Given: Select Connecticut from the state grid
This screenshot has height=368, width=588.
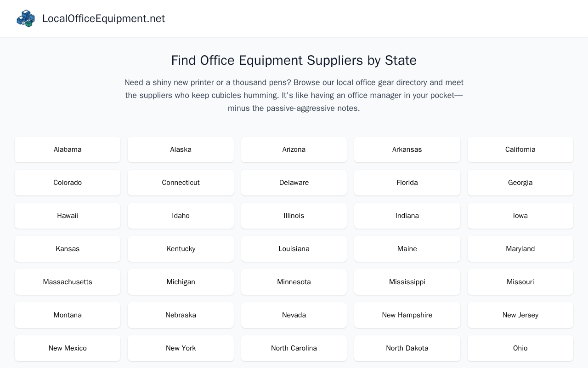Looking at the screenshot, I should pyautogui.click(x=181, y=183).
